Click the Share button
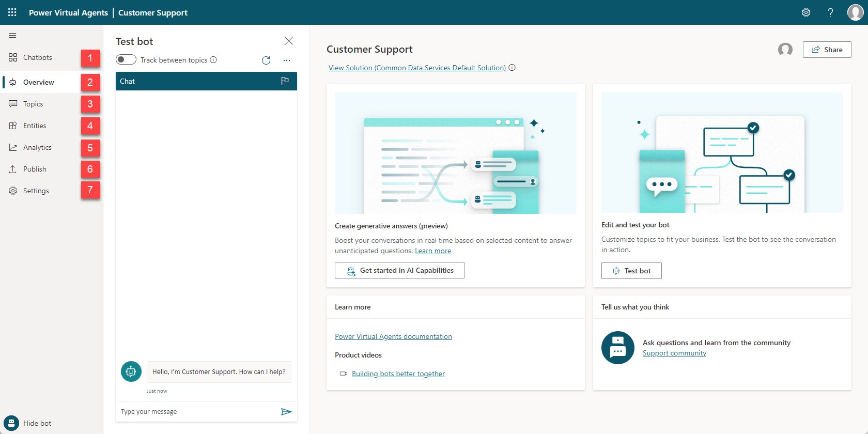Viewport: 868px width, 434px height. (827, 50)
